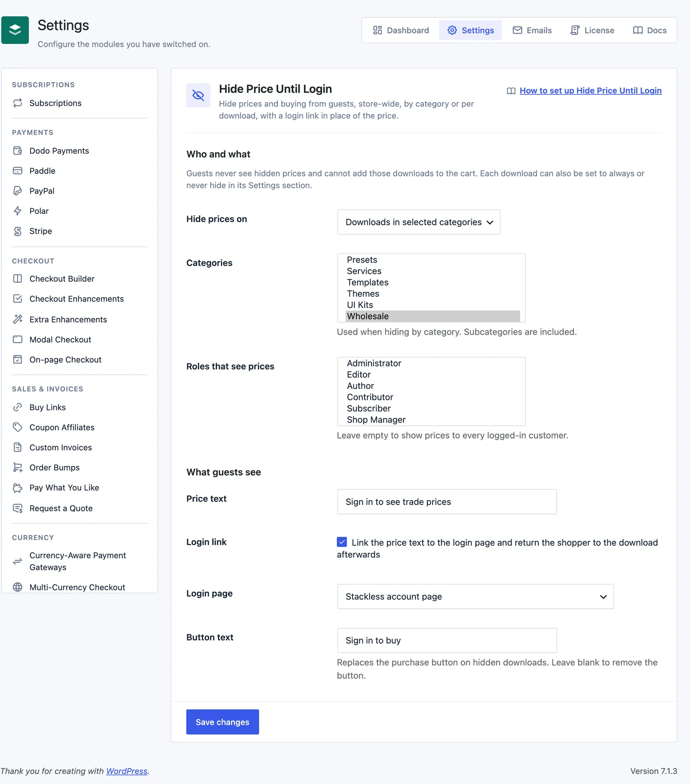Select UI Kits in the Categories list

(433, 305)
